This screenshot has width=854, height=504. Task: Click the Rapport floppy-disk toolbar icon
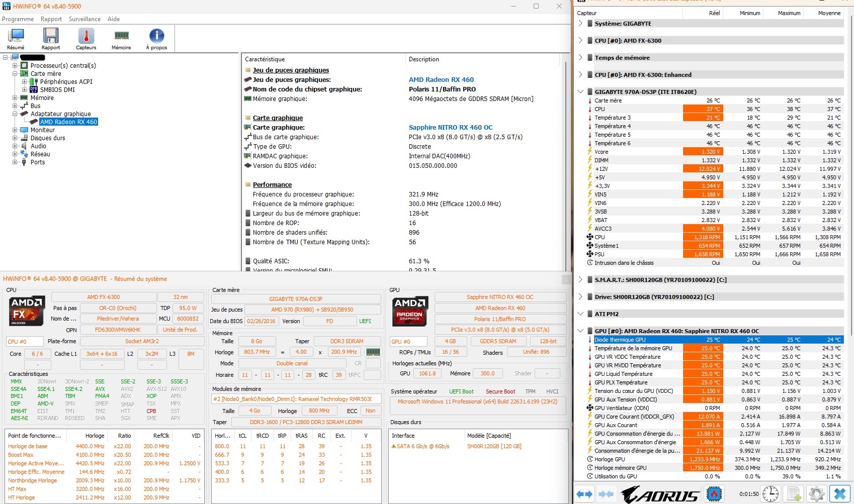coord(51,39)
